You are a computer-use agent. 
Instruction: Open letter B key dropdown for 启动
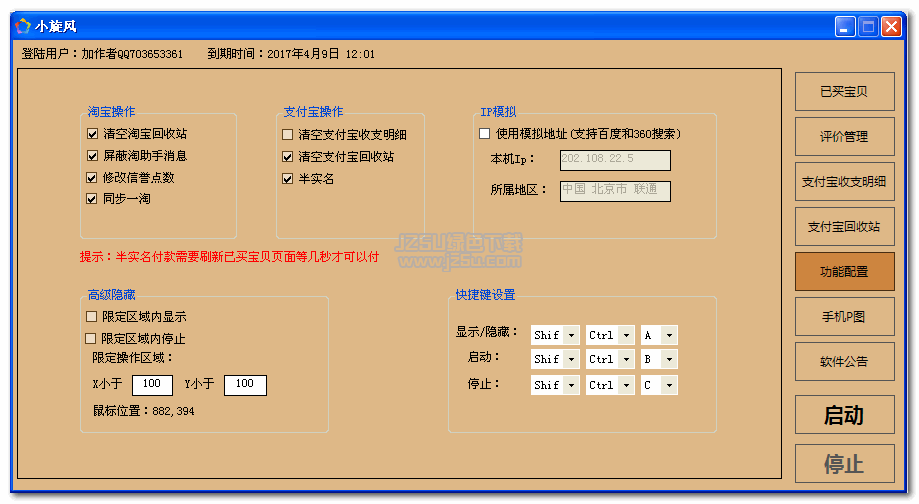click(669, 359)
